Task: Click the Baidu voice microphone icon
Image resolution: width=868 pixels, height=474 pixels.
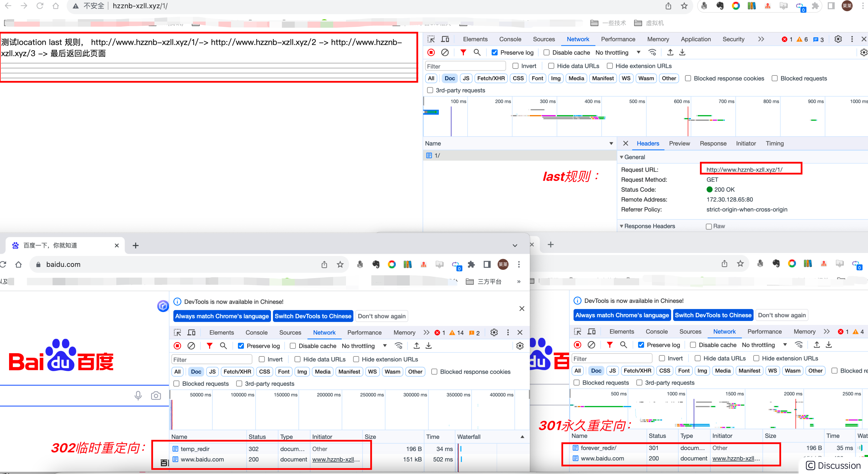Action: (138, 396)
